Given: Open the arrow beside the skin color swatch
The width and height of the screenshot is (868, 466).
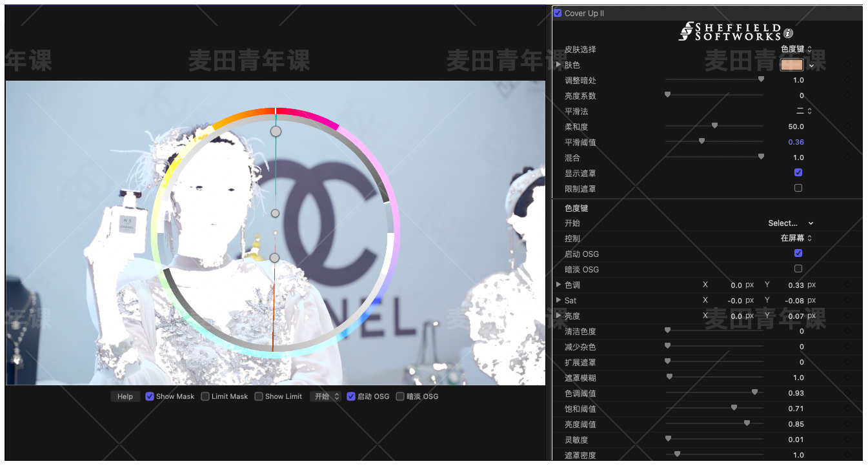Looking at the screenshot, I should 811,65.
